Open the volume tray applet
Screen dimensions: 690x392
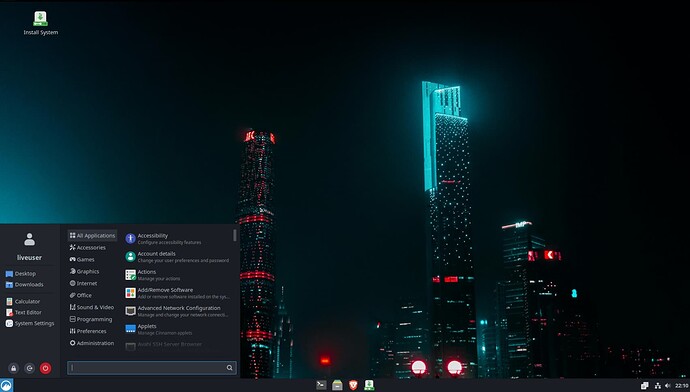click(668, 385)
